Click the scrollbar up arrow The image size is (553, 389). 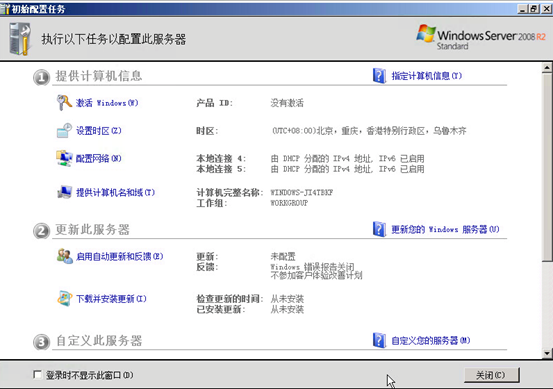(547, 67)
